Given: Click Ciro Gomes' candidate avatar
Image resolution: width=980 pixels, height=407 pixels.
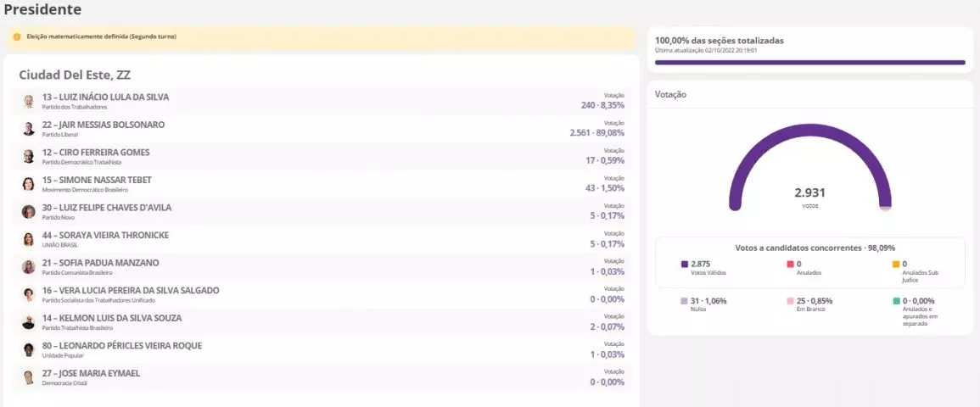Looking at the screenshot, I should pyautogui.click(x=29, y=157).
